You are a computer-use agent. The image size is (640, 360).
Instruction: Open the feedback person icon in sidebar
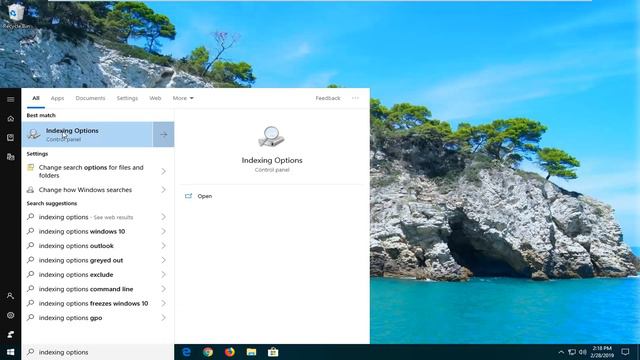pyautogui.click(x=11, y=334)
